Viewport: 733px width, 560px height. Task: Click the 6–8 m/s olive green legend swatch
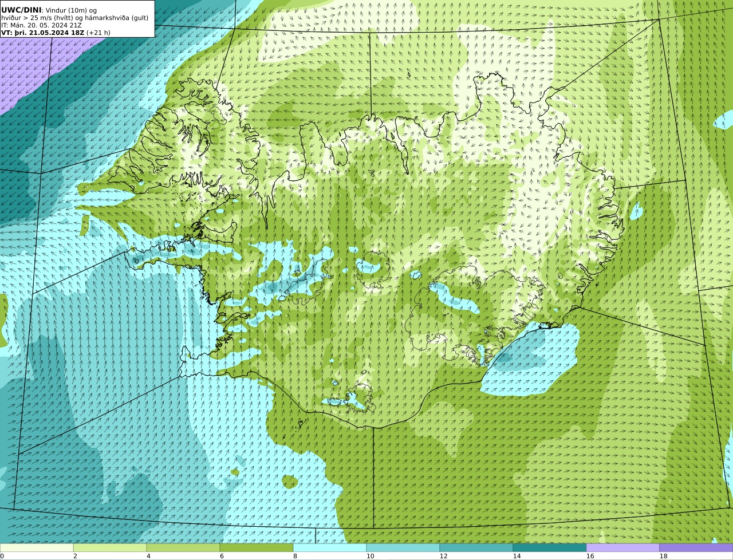click(x=257, y=547)
